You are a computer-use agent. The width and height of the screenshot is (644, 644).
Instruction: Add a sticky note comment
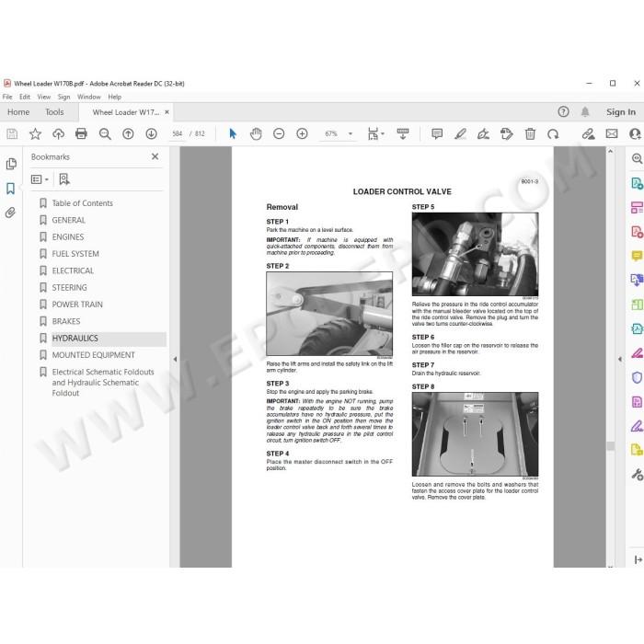click(x=437, y=133)
